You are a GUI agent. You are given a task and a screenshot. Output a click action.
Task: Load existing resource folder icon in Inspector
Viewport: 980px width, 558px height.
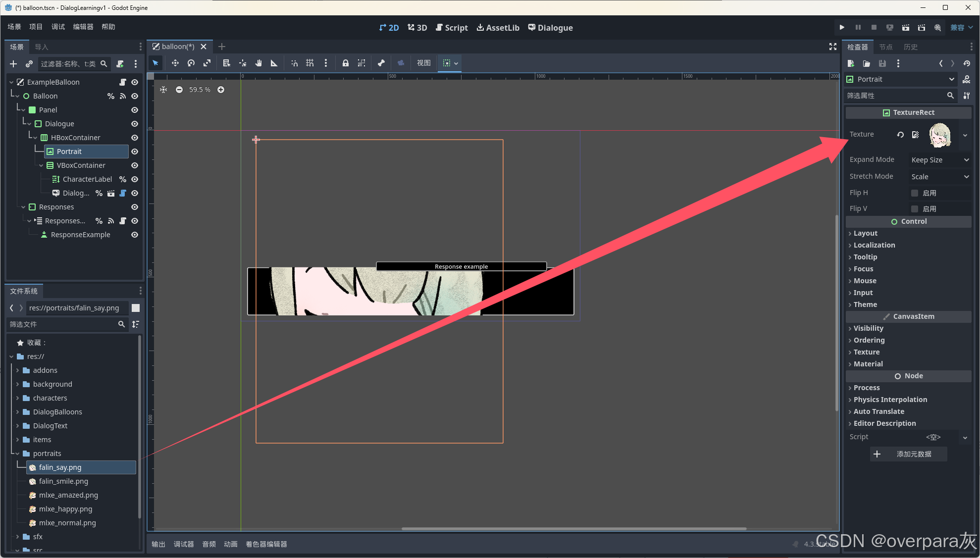click(x=867, y=63)
